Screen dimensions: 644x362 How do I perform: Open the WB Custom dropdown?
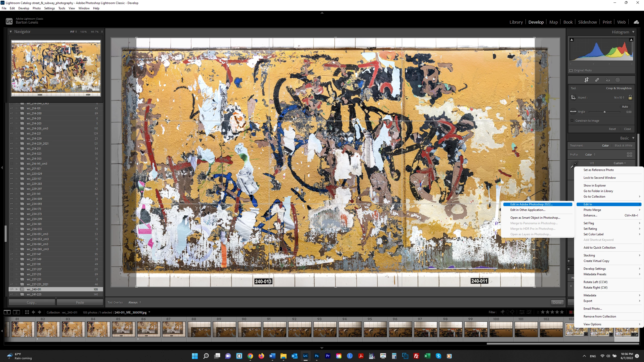[620, 163]
